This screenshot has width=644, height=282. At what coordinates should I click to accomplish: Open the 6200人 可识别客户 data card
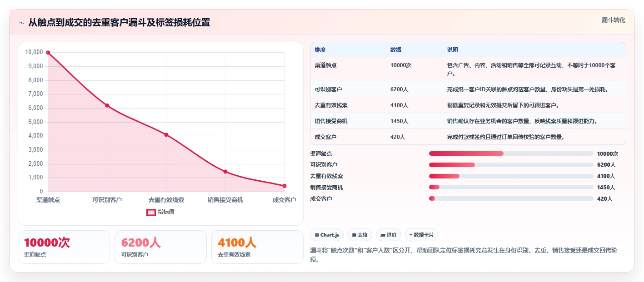160,247
